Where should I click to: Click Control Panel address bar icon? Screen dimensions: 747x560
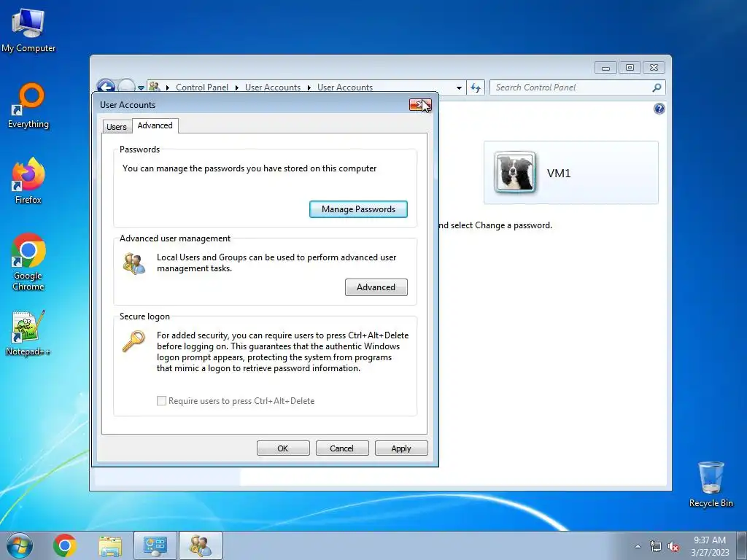pyautogui.click(x=154, y=87)
